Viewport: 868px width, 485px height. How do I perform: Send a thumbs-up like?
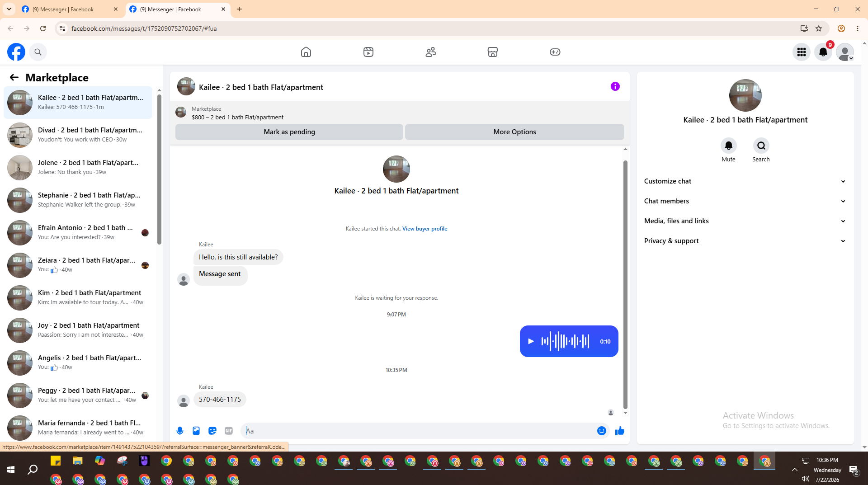pos(619,431)
